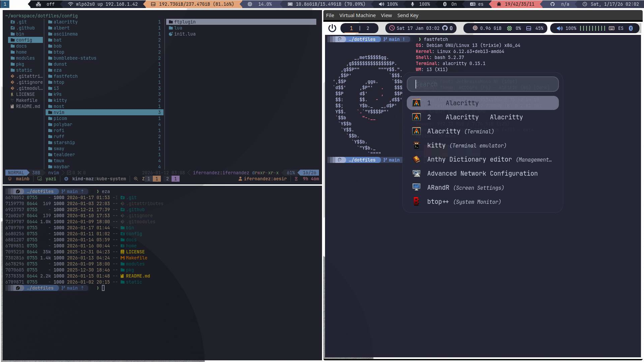This screenshot has height=362, width=644.
Task: Open the ftplugin folder in the preview pane
Action: click(185, 22)
